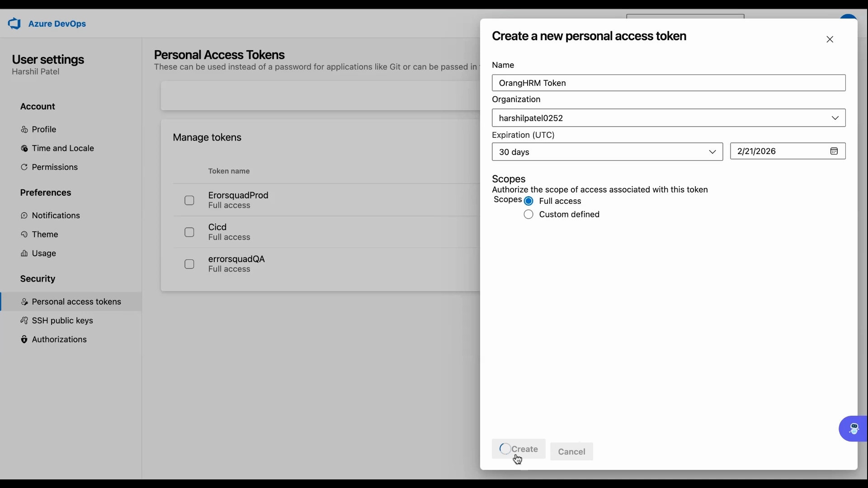Check the ErorsquadProd token checkbox
The image size is (868, 488).
pos(189,200)
